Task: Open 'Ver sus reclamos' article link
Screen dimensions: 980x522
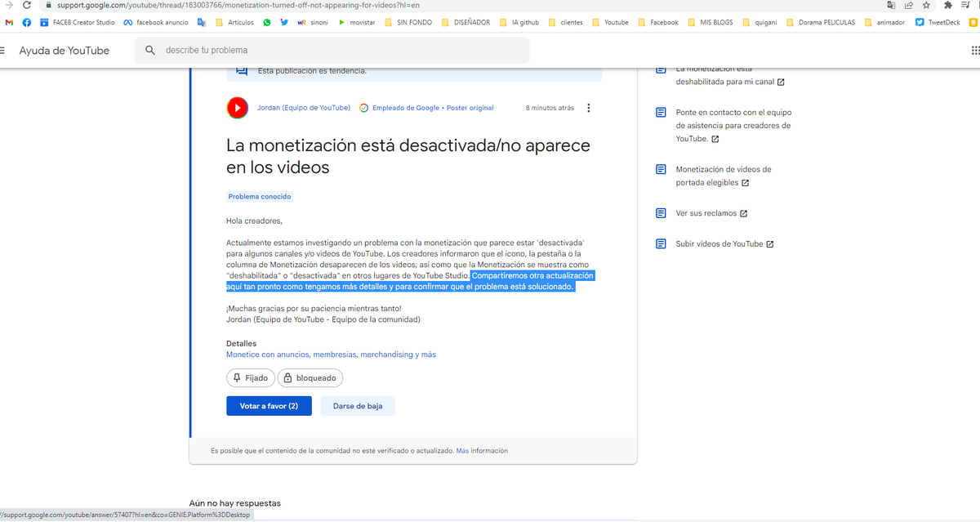Action: (x=711, y=213)
